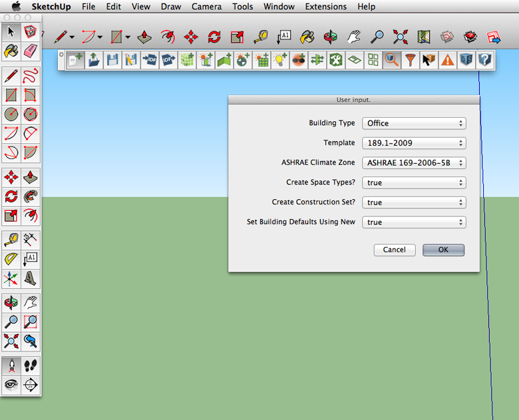The height and width of the screenshot is (420, 519).
Task: Click the Export IDF icon
Action: 168,60
